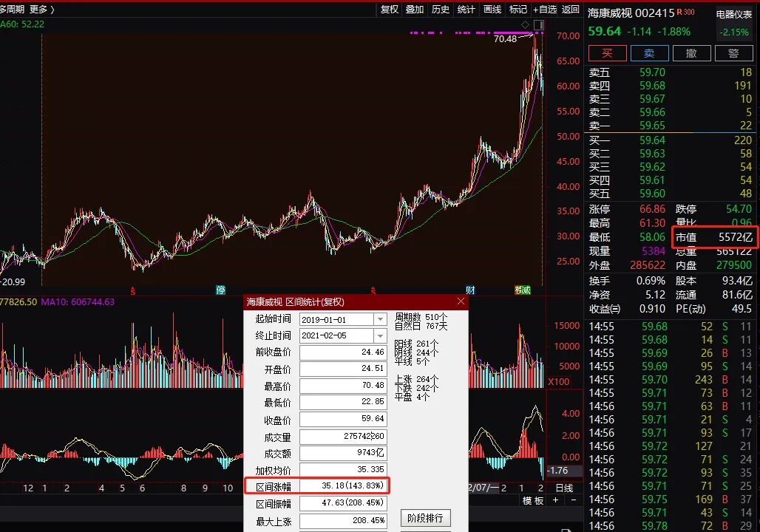
Task: Click the 70.48 high price annotation
Action: [505, 38]
